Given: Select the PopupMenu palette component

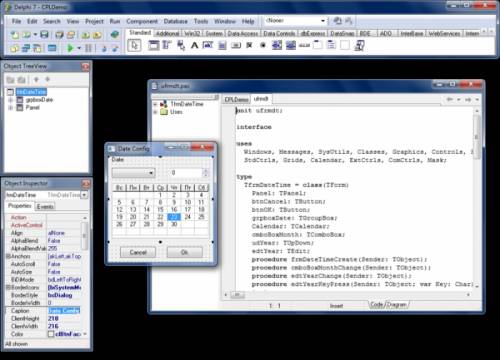Looking at the screenshot, I should point(181,45).
